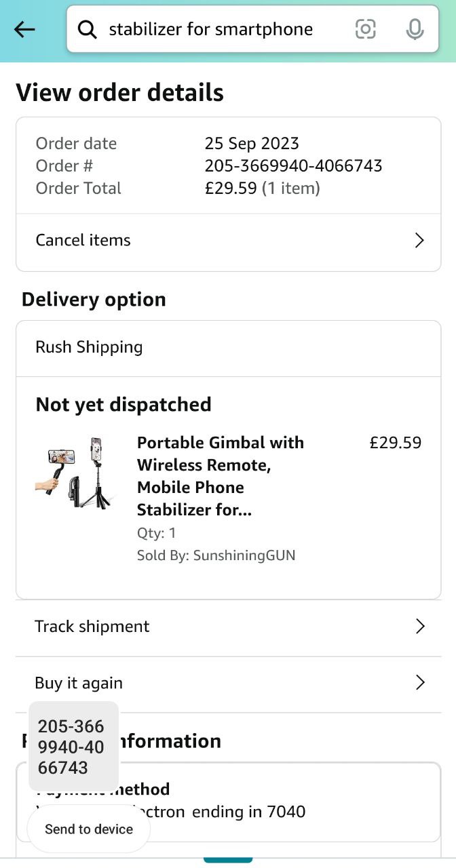This screenshot has width=456, height=868.
Task: Click the 'Not yet dispatched' status heading
Action: pos(123,404)
